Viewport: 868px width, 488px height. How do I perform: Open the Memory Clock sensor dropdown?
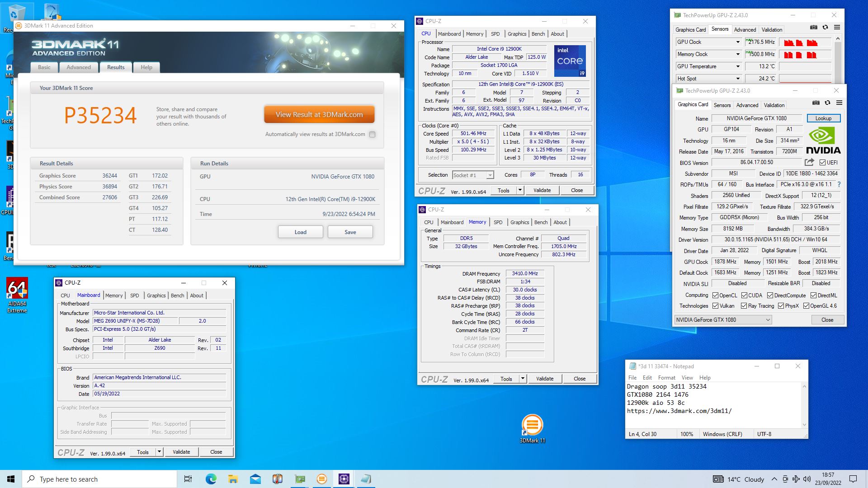738,54
